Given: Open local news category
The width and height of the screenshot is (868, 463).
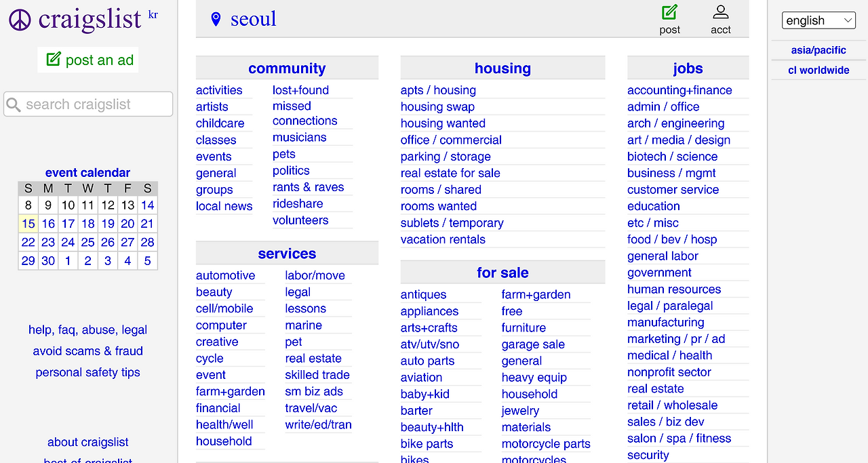Looking at the screenshot, I should (x=224, y=206).
